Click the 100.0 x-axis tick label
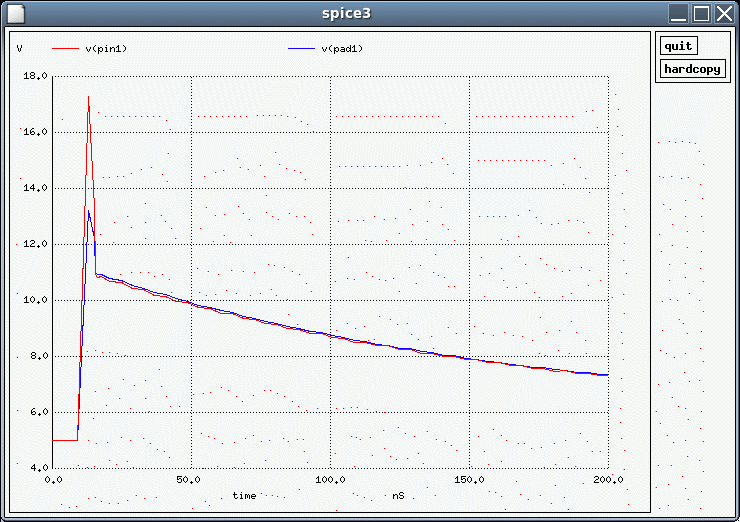 330,480
